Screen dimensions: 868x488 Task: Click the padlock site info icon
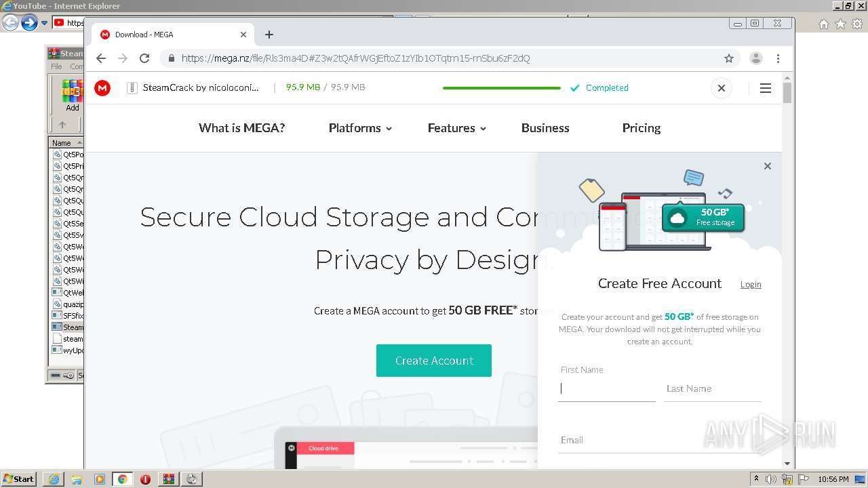tap(172, 58)
